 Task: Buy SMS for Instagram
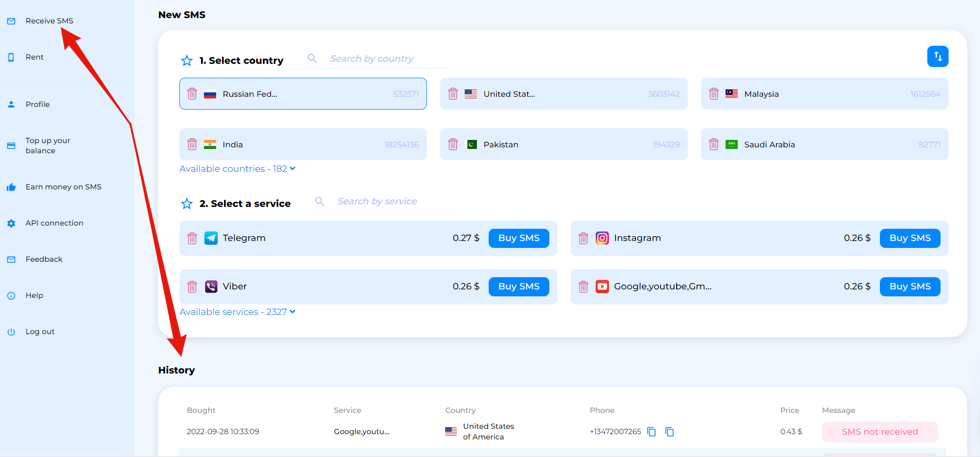click(x=910, y=238)
